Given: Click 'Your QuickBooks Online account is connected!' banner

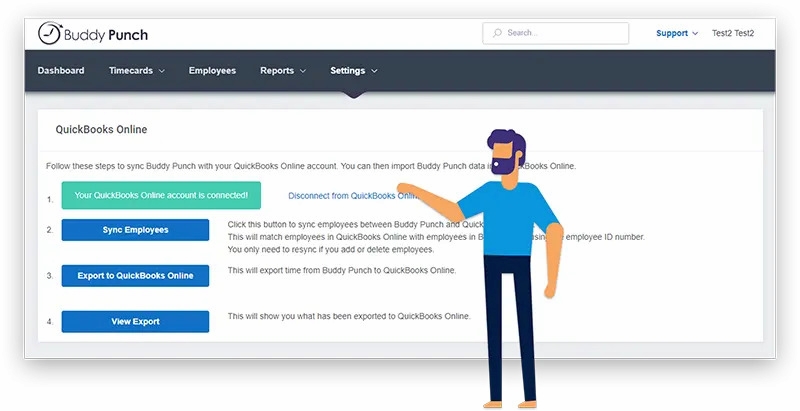Looking at the screenshot, I should (x=161, y=195).
